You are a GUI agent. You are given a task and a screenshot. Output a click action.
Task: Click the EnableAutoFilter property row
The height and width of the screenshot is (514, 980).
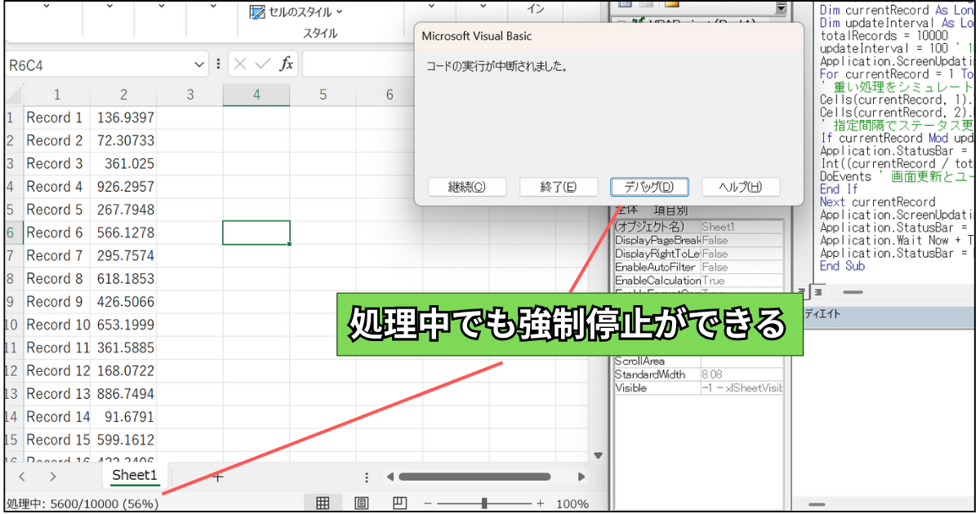[x=698, y=267]
